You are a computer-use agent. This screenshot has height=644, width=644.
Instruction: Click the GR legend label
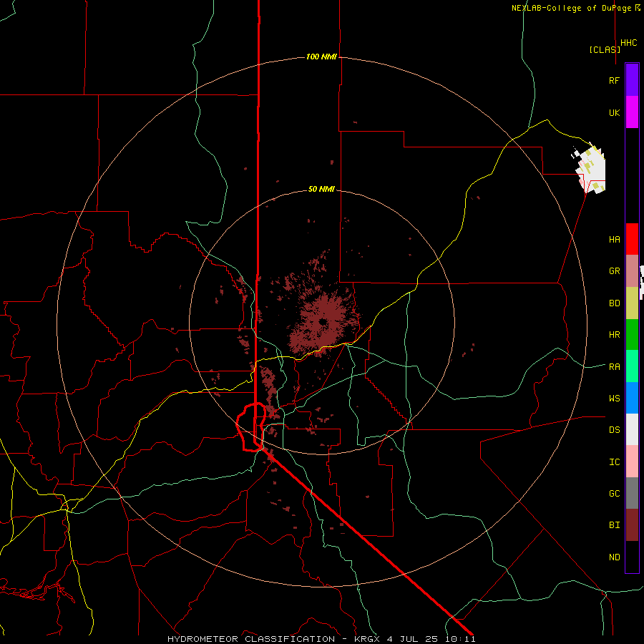pyautogui.click(x=614, y=271)
